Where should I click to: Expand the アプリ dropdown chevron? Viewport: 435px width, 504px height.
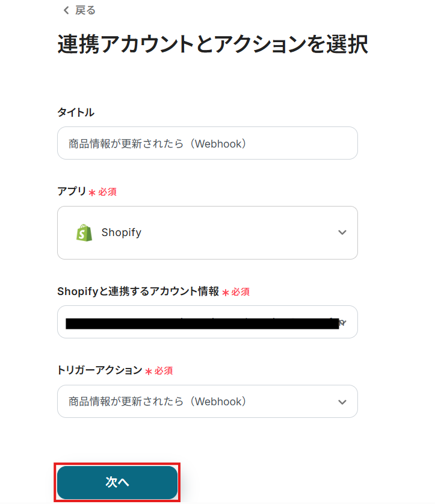pos(342,232)
